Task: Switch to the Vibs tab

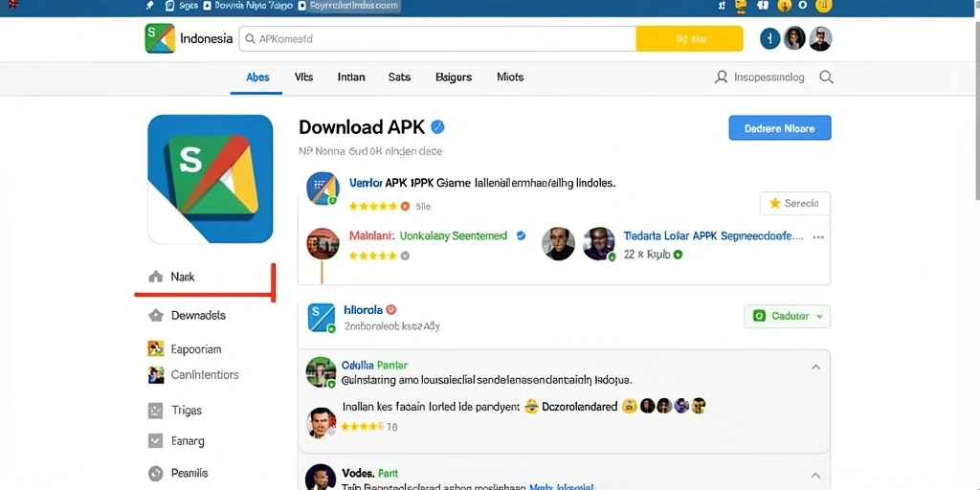Action: pos(303,77)
